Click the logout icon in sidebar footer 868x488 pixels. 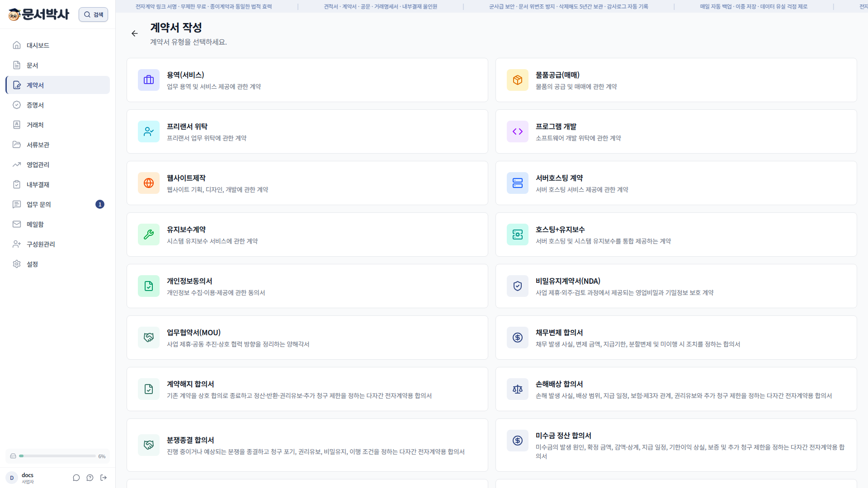104,478
